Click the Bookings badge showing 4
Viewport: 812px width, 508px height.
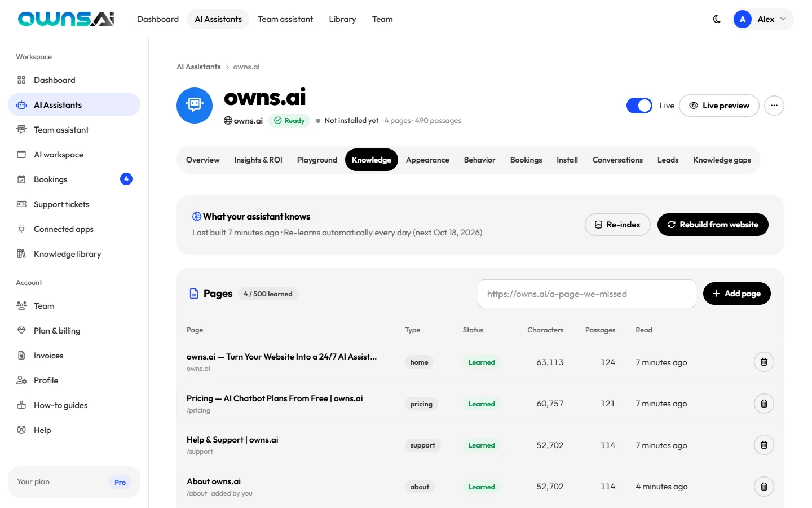(126, 179)
